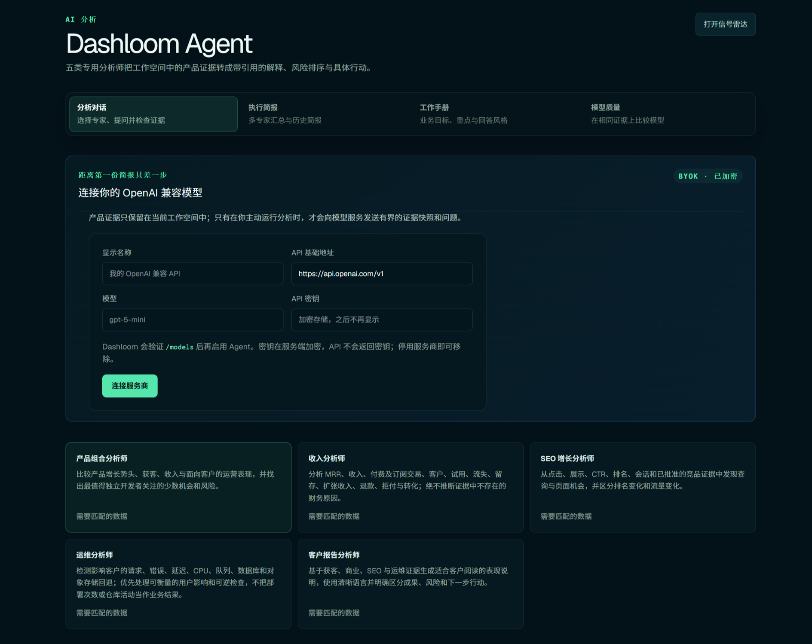Click into the 模型 gpt-5-mini field
This screenshot has height=644, width=812.
pos(193,320)
